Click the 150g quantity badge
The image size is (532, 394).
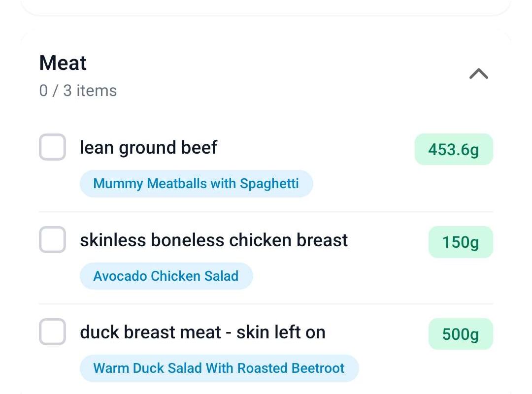(x=461, y=242)
